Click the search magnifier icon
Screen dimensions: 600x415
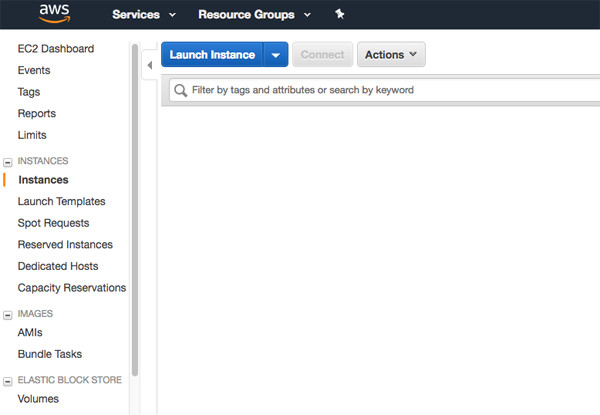pyautogui.click(x=180, y=90)
